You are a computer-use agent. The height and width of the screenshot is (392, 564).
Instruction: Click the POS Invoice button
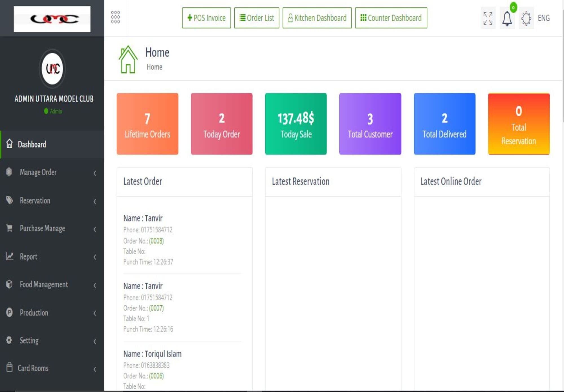(206, 18)
